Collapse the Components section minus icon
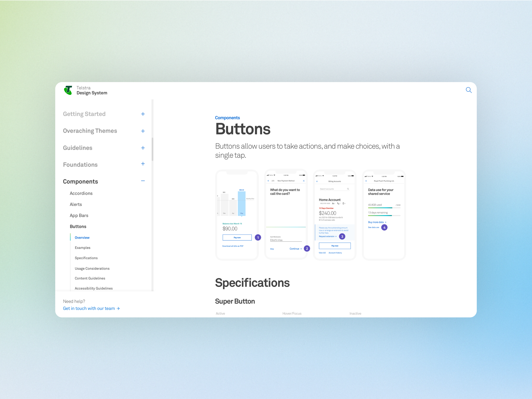The width and height of the screenshot is (532, 399). pyautogui.click(x=143, y=181)
